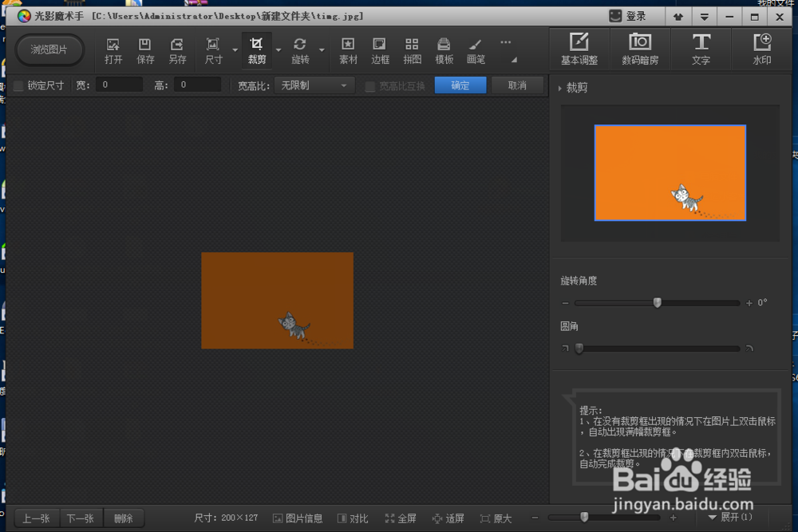The image size is (798, 532).
Task: Toggle 宽高比互换 checkbox
Action: (x=370, y=86)
